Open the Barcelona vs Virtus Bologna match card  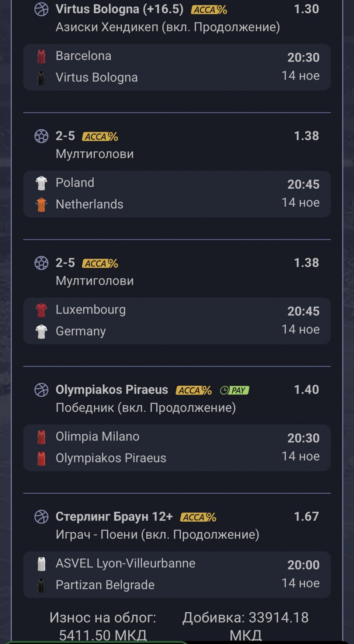click(x=177, y=67)
